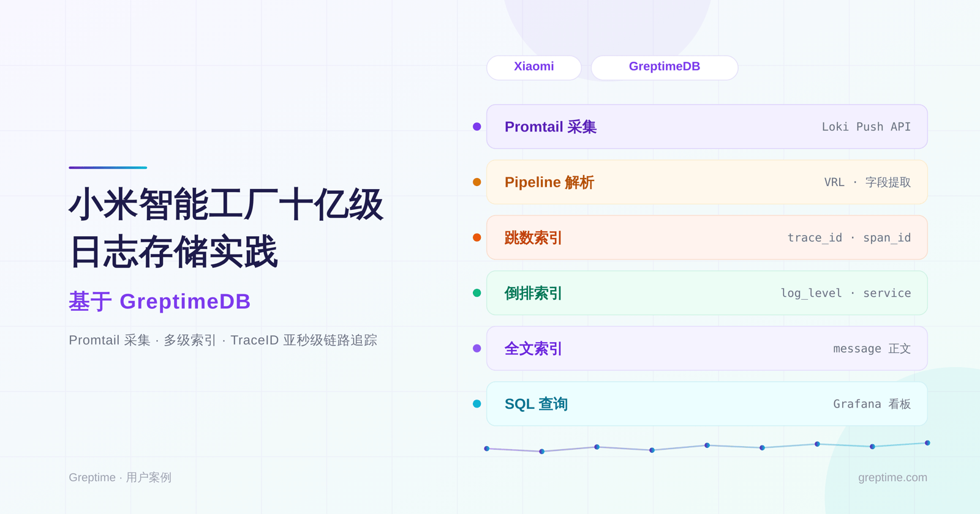Click the violet dot beside 全文索引
This screenshot has width=980, height=514.
click(x=477, y=348)
